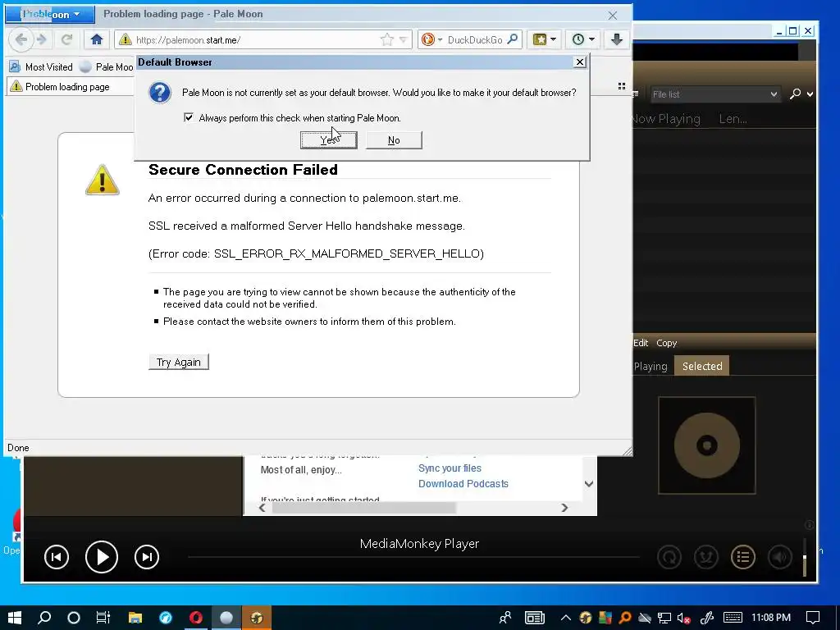Show hidden system tray icons
Viewport: 840px width, 630px height.
tap(566, 618)
